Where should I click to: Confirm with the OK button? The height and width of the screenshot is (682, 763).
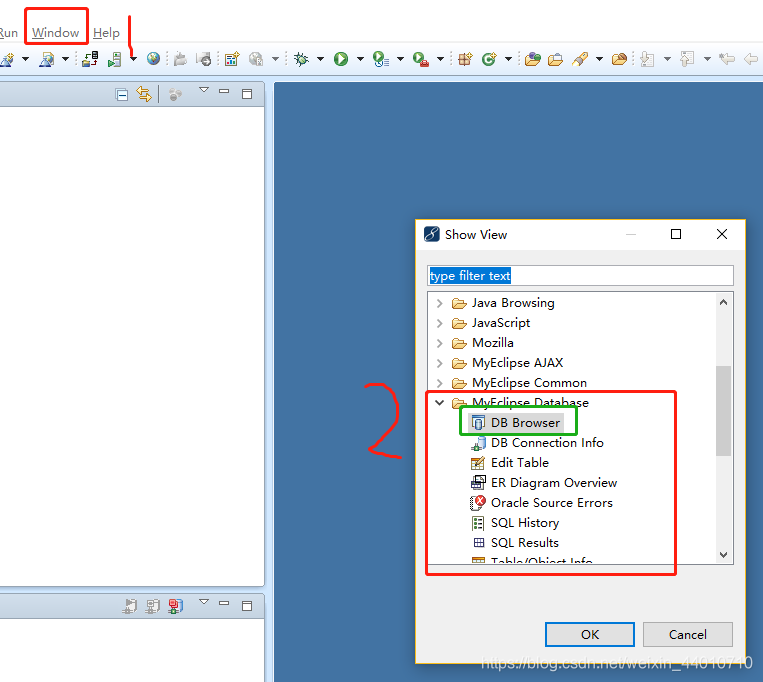tap(590, 634)
